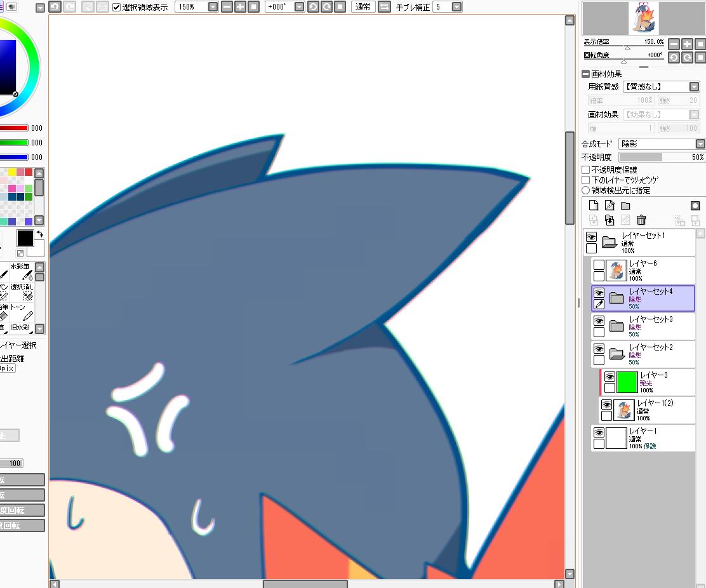Click the canvas vertical scrollbar thumb
This screenshot has height=588, width=706.
pos(569,178)
